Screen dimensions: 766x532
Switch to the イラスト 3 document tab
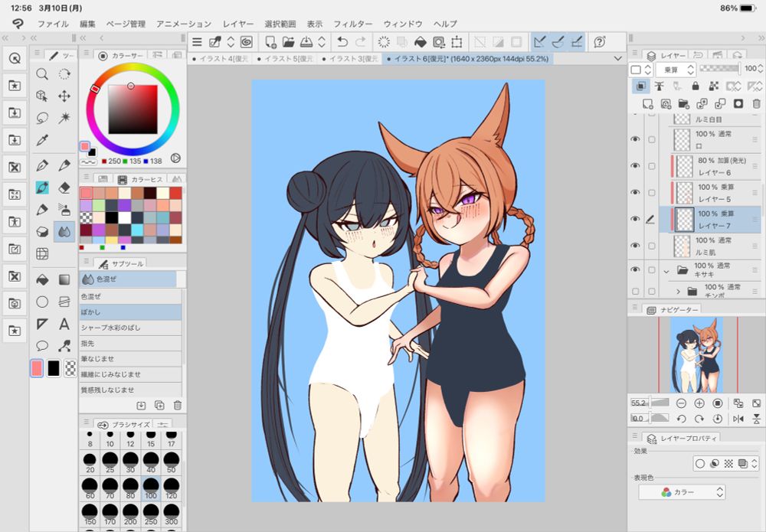(350, 59)
